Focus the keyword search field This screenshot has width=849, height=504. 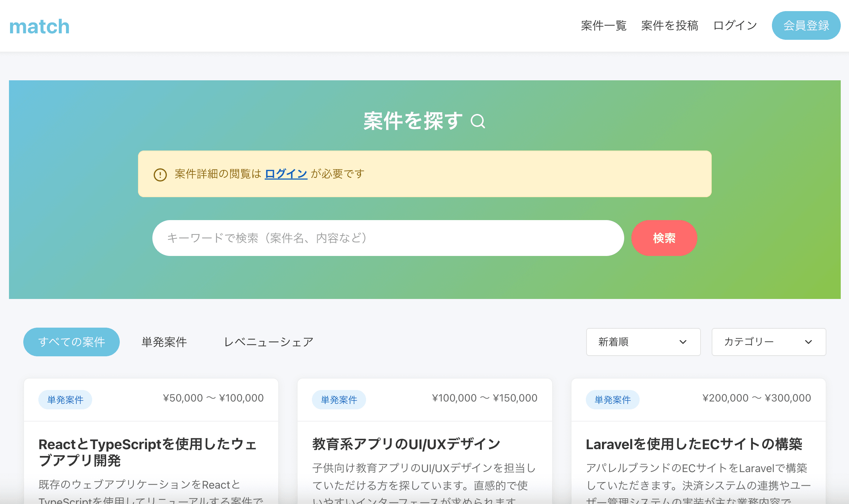click(388, 238)
